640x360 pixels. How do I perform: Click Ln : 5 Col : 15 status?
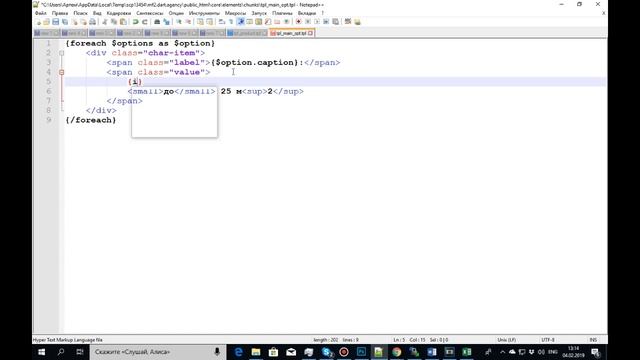(409, 340)
